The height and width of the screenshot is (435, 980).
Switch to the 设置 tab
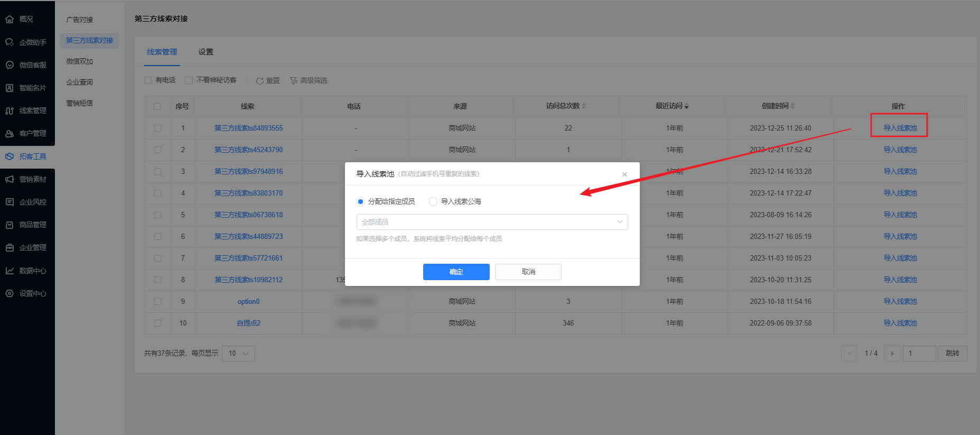[206, 52]
